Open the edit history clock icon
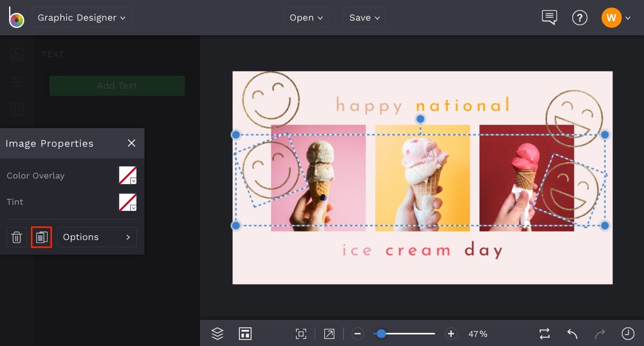Screen dimensions: 644x346 (628, 333)
